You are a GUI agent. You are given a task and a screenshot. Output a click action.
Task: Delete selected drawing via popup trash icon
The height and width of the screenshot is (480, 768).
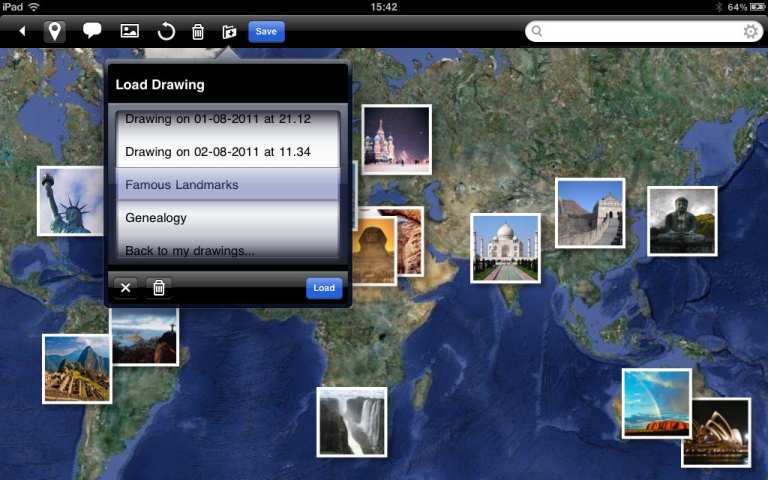pyautogui.click(x=159, y=288)
